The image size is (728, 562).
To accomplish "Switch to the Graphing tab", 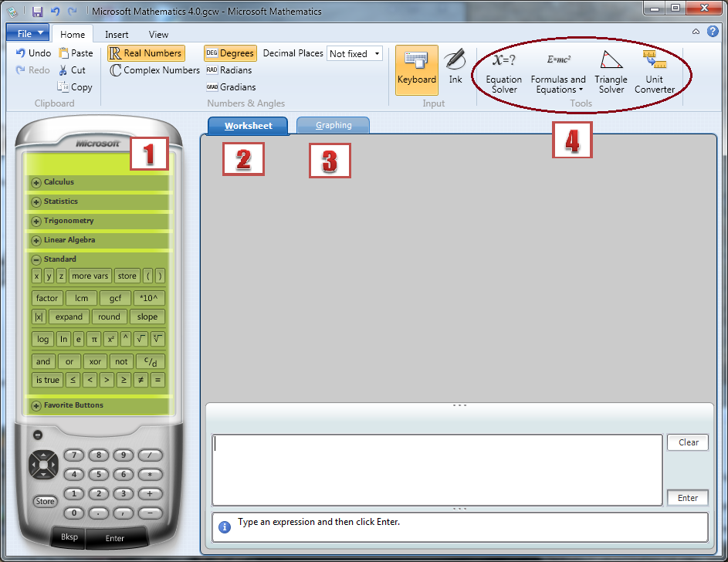I will pyautogui.click(x=334, y=125).
